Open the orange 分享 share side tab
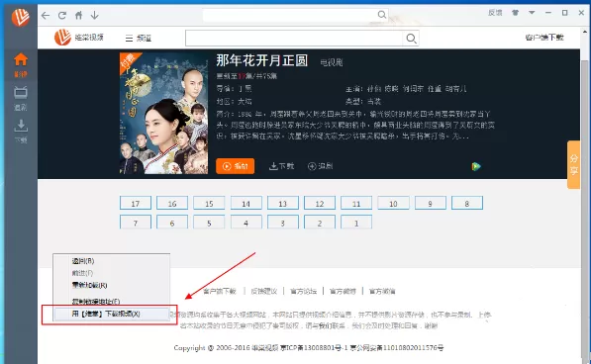 573,164
